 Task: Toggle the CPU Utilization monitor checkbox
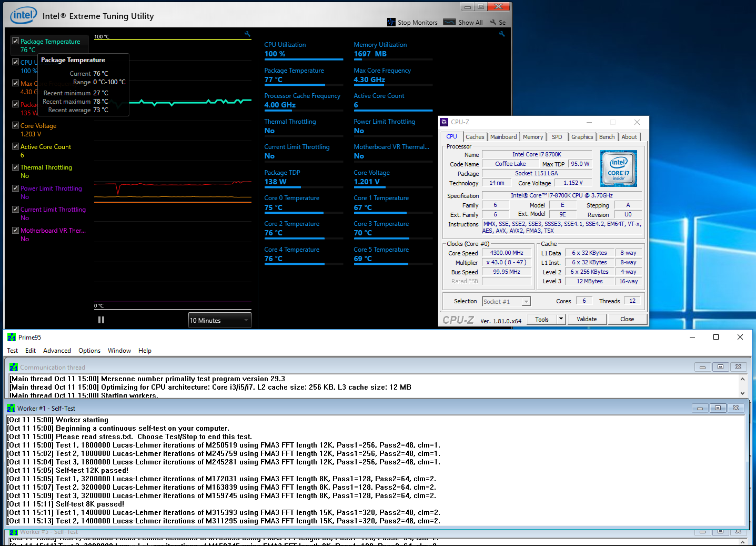(x=16, y=62)
